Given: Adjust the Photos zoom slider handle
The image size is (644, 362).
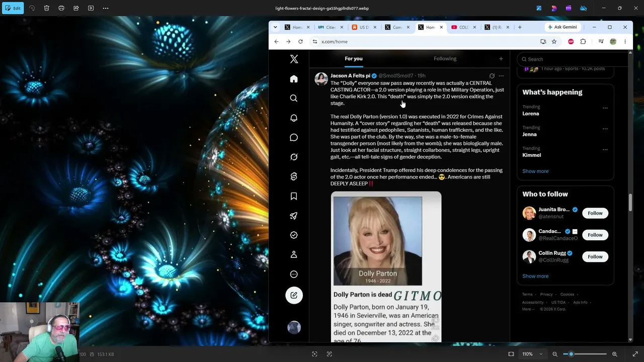Looking at the screenshot, I should click(x=571, y=354).
